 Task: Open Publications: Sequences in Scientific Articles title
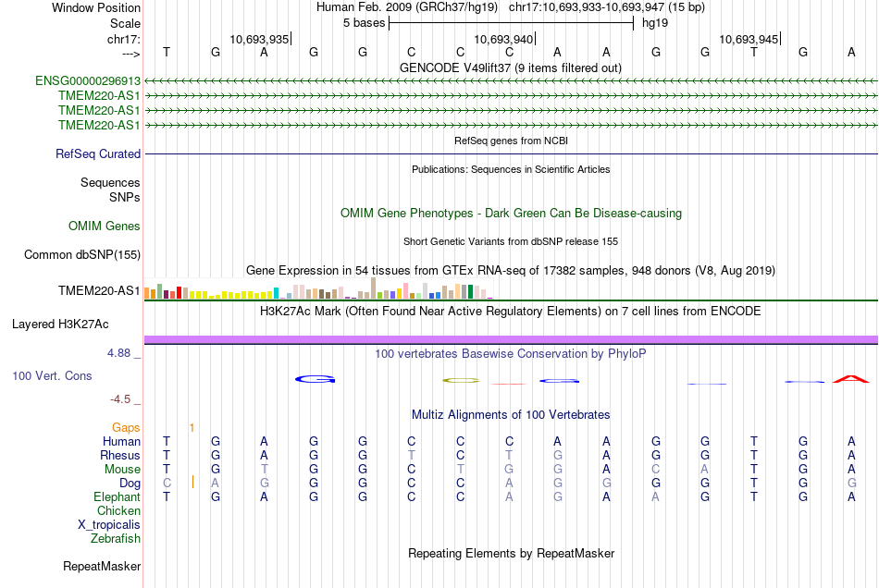click(x=511, y=169)
